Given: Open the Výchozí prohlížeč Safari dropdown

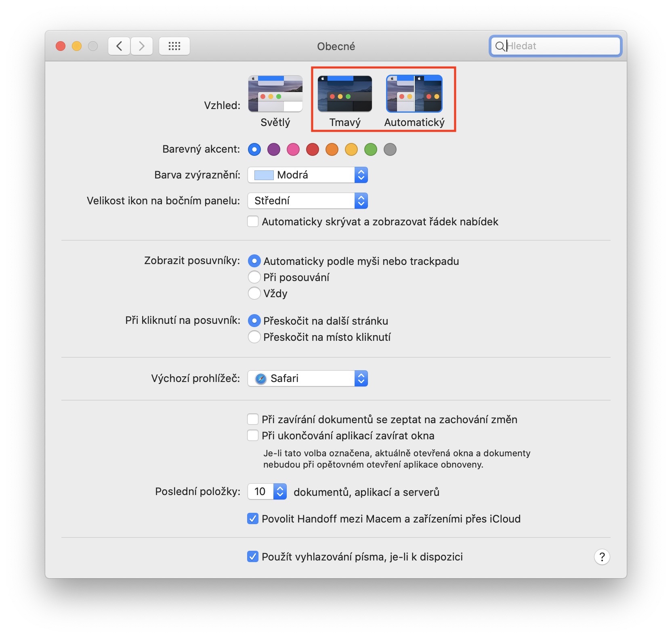Looking at the screenshot, I should click(x=308, y=378).
